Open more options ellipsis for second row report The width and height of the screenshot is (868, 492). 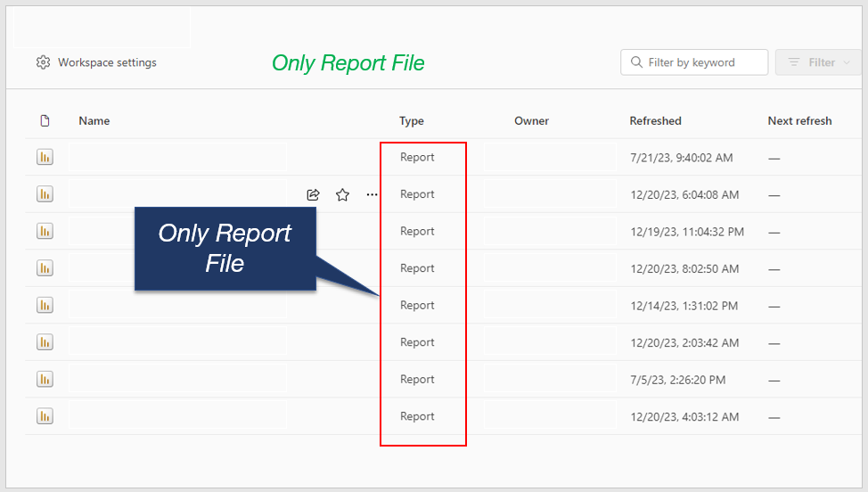[x=372, y=194]
